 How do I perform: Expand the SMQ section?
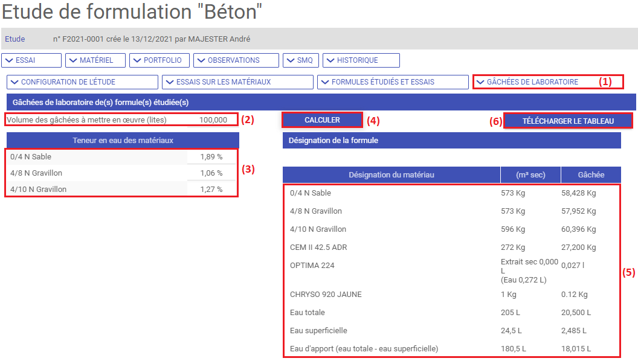(300, 60)
